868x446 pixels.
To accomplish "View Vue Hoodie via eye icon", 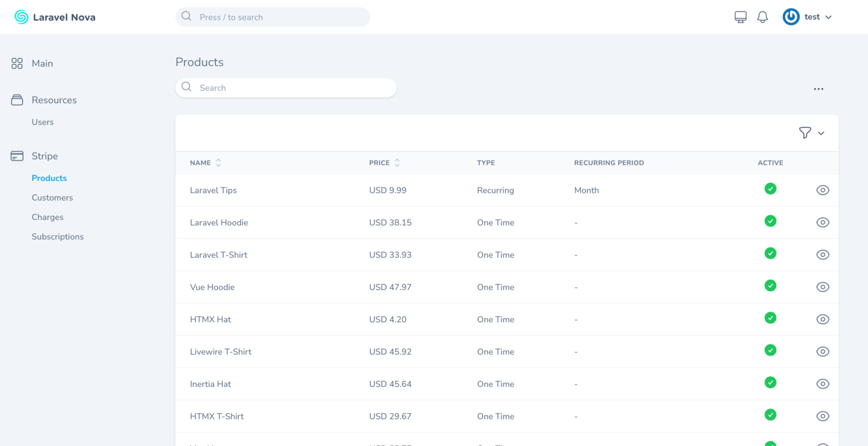I will 823,287.
